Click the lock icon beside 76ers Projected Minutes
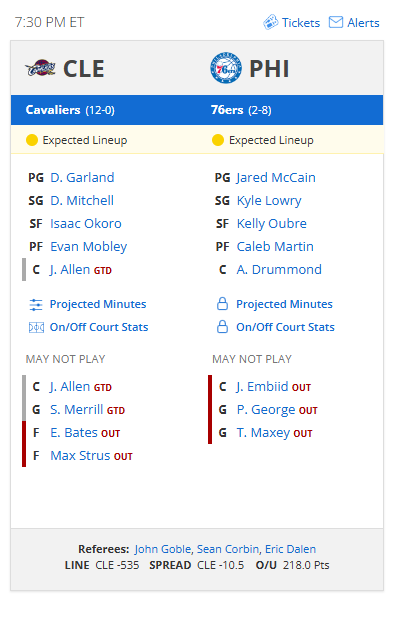The height and width of the screenshot is (617, 405). pyautogui.click(x=222, y=304)
